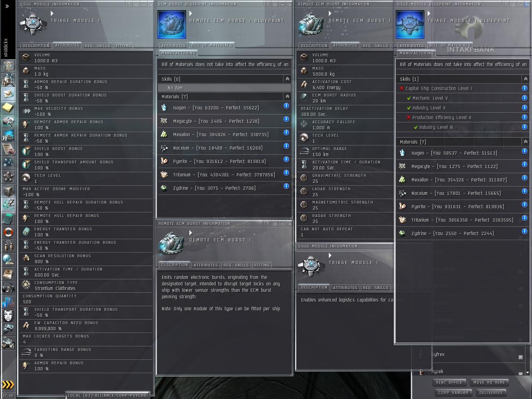Open Attributes tab in lower Remote ECM Burst window
The width and height of the screenshot is (532, 399).
206,265
